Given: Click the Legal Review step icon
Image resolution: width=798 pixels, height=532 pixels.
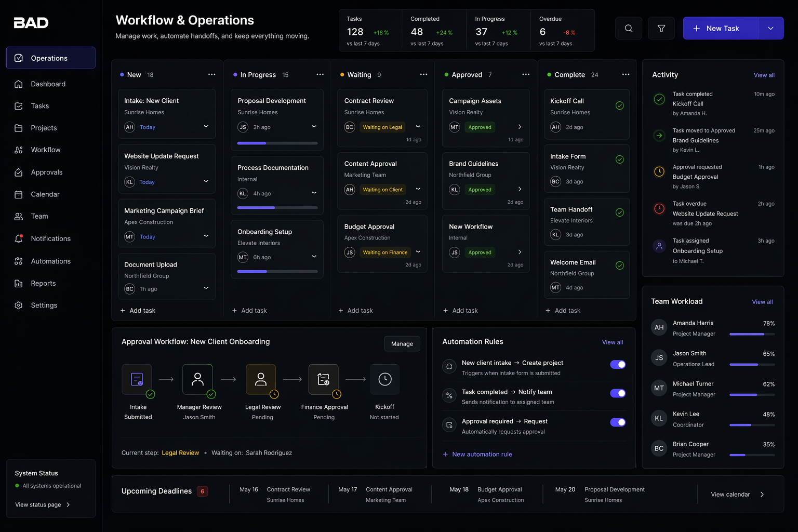Looking at the screenshot, I should [261, 379].
